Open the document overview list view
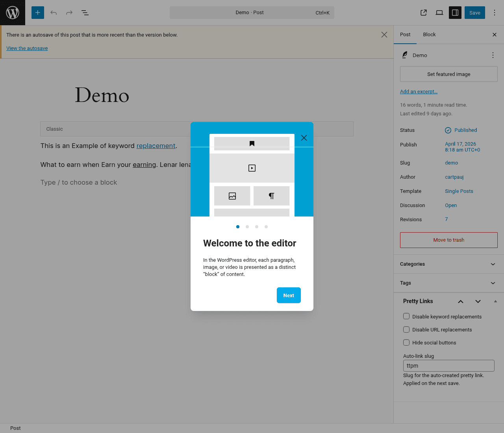Viewport: 504px width, 433px height. (x=85, y=13)
